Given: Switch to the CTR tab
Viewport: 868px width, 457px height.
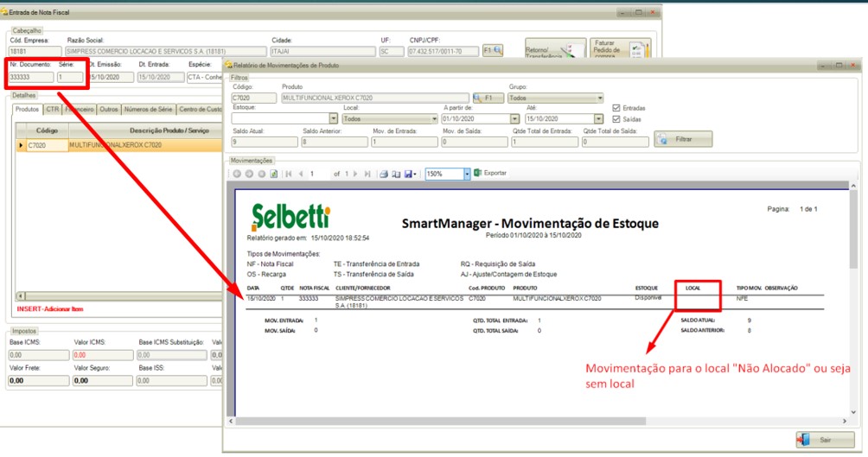Looking at the screenshot, I should (x=52, y=110).
